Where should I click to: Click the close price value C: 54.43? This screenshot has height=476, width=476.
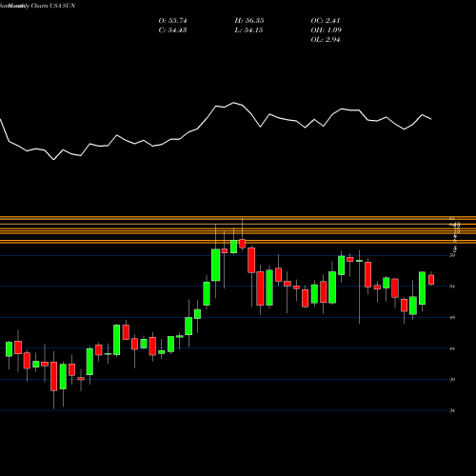(172, 30)
